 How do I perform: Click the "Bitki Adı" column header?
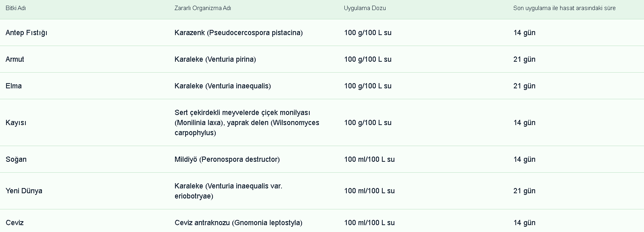point(16,8)
